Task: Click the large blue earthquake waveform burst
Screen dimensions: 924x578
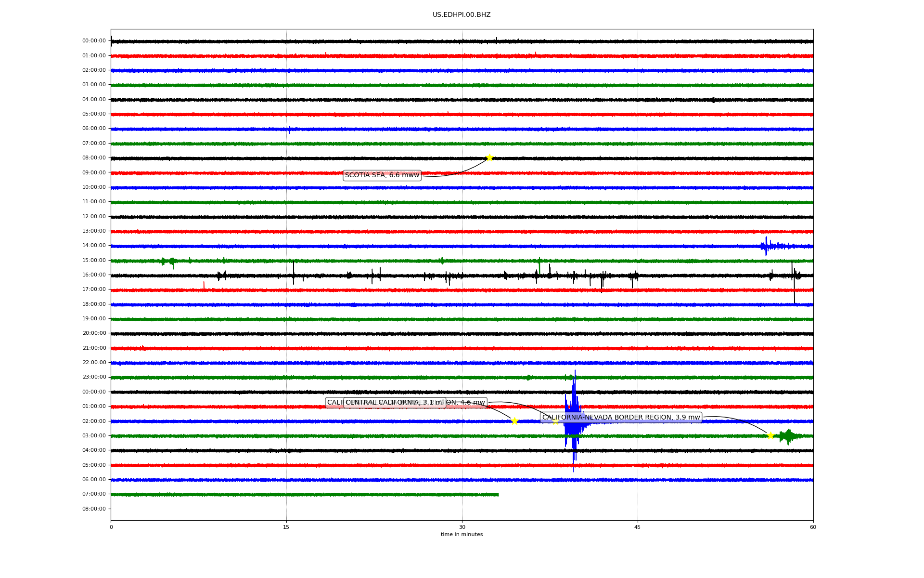Action: point(574,421)
